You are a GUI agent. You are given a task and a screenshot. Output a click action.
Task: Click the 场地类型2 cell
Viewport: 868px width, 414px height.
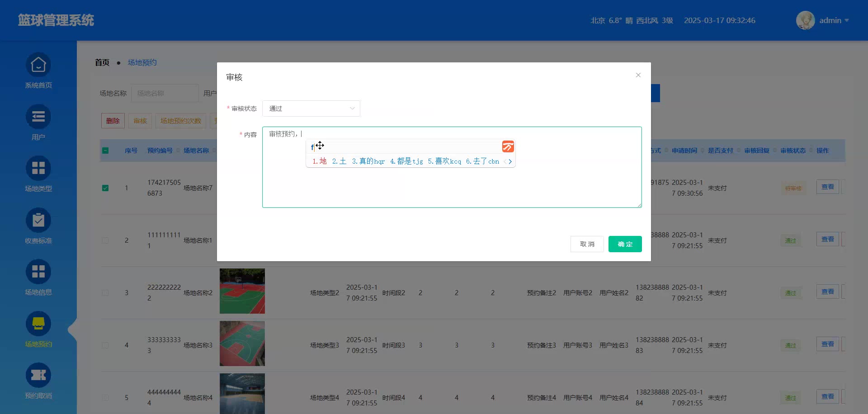pyautogui.click(x=325, y=293)
